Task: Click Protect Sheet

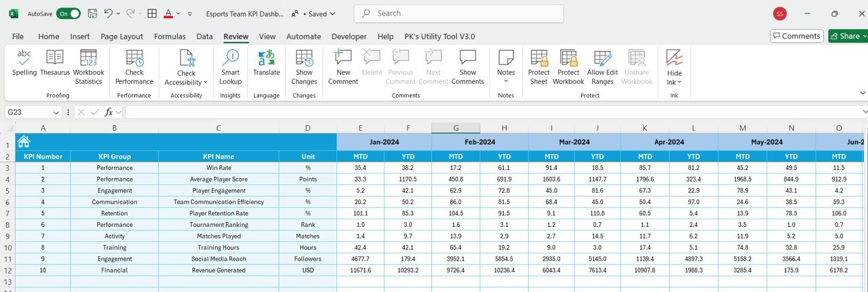Action: pos(539,67)
